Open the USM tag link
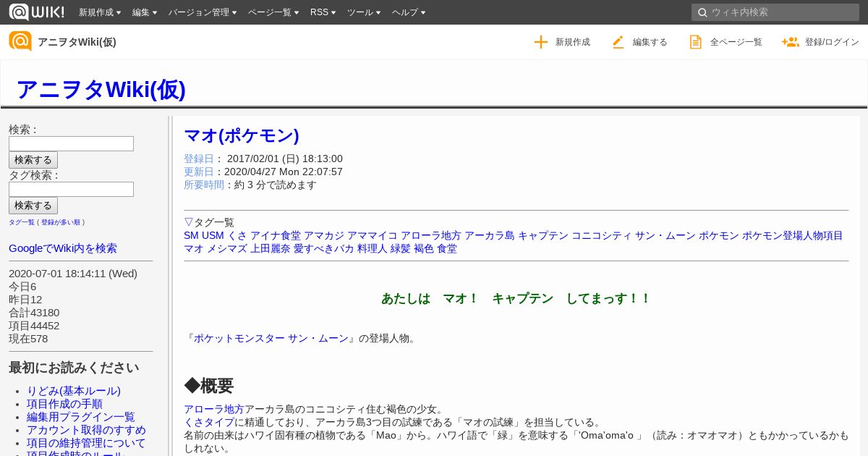Viewport: 868px width, 456px height. tap(213, 235)
